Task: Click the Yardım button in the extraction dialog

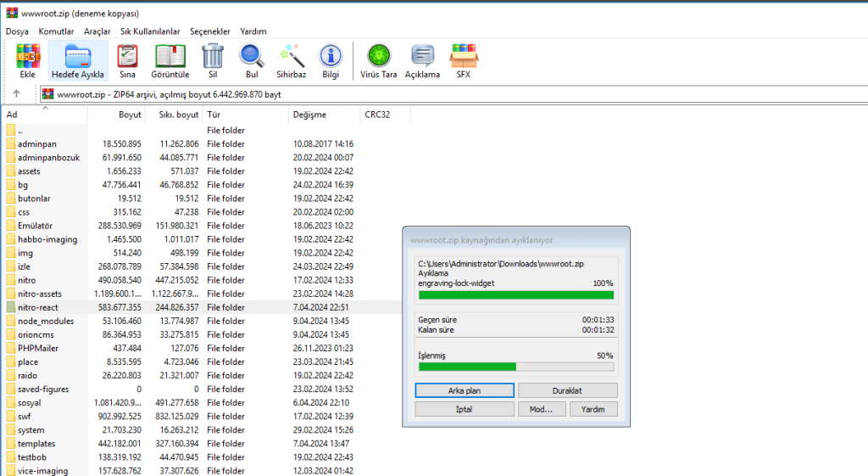Action: point(593,410)
